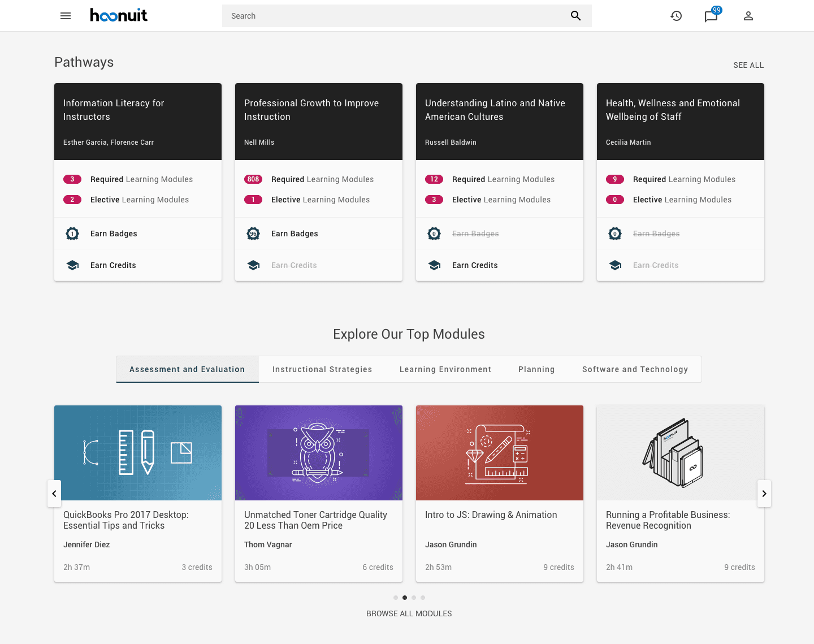Image resolution: width=814 pixels, height=644 pixels.
Task: Open QuickBooks Pro 2017 module thumbnail
Action: (x=138, y=453)
